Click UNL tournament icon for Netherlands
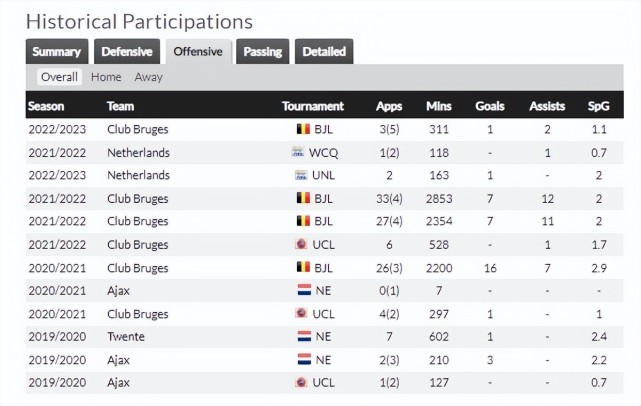The height and width of the screenshot is (406, 641). tap(297, 175)
